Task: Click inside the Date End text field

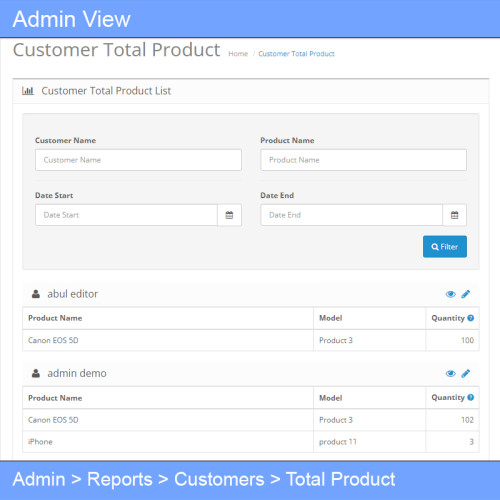Action: [x=352, y=215]
